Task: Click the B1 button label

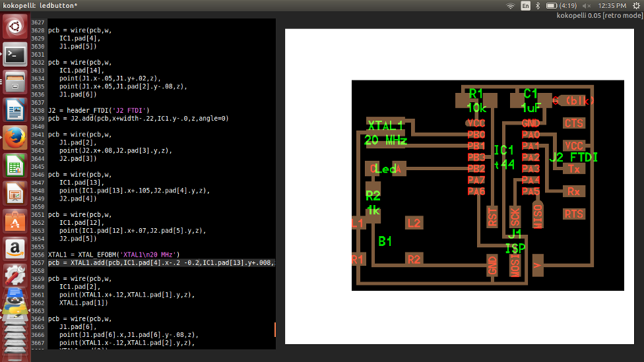Action: (385, 241)
